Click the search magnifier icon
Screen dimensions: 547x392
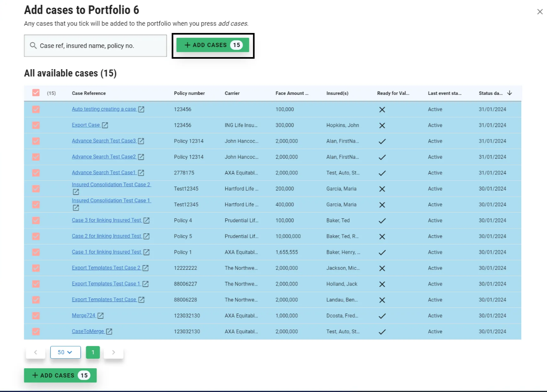pos(33,46)
